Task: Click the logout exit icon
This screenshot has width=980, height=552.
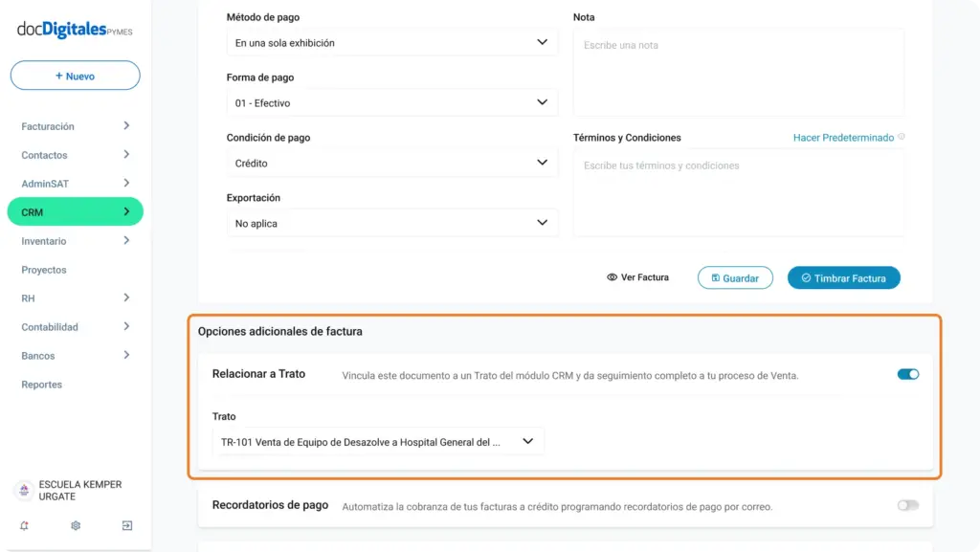Action: (x=127, y=526)
